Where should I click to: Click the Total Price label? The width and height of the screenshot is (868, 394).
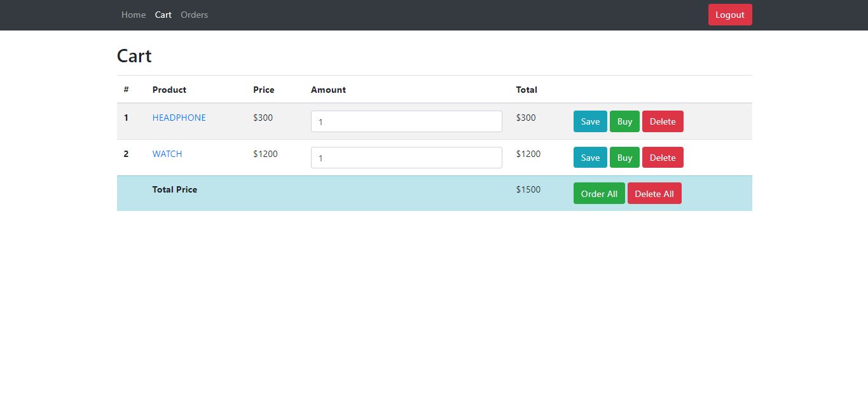[x=175, y=189]
